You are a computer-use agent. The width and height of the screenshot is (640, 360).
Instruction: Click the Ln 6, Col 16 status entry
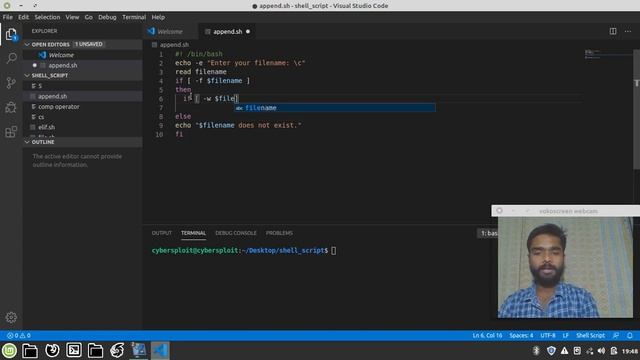click(x=487, y=336)
